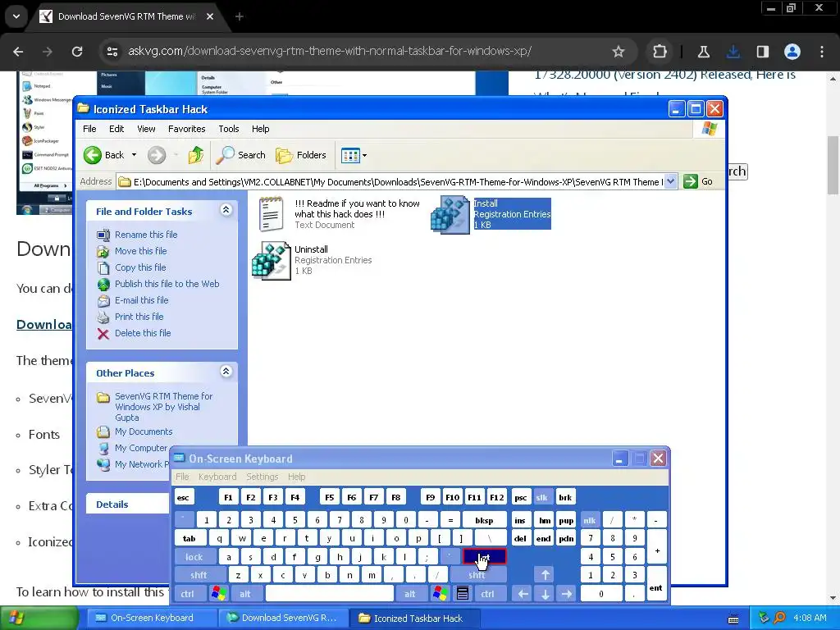Reload the page in Chrome
The height and width of the screenshot is (630, 840).
[x=77, y=52]
